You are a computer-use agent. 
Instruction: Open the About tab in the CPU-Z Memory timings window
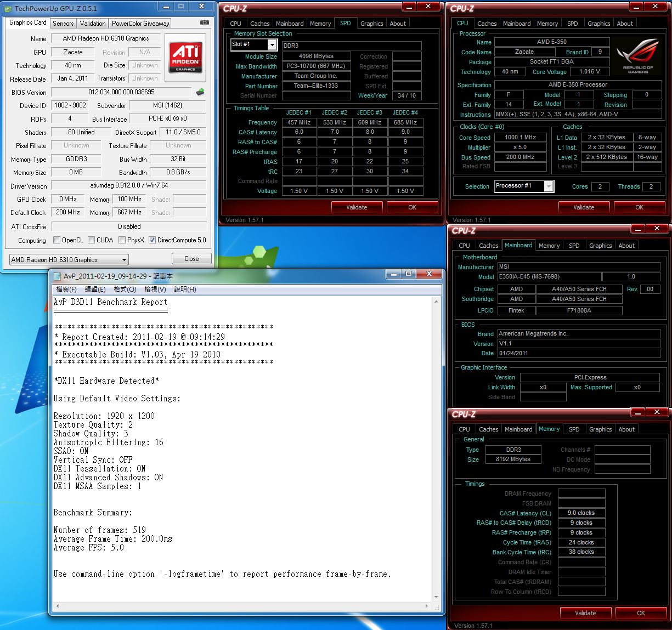626,429
